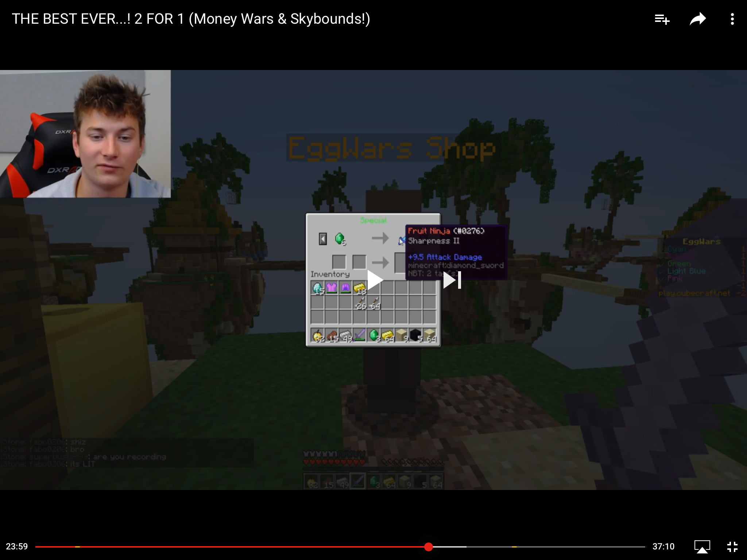Open the three-dot more options menu
This screenshot has height=560, width=747.
[x=732, y=19]
